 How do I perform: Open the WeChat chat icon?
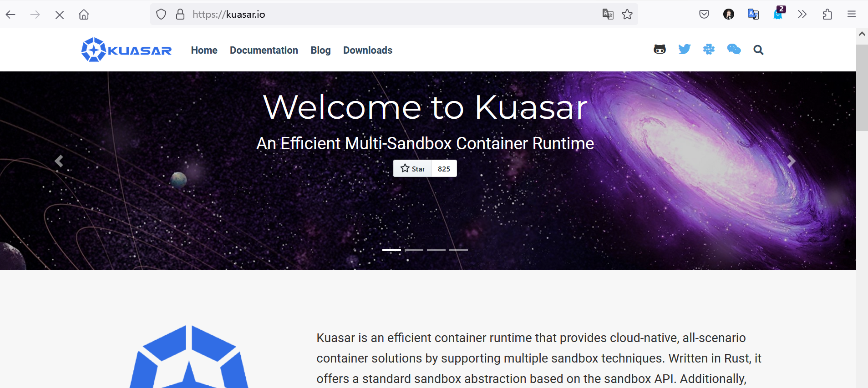point(734,50)
